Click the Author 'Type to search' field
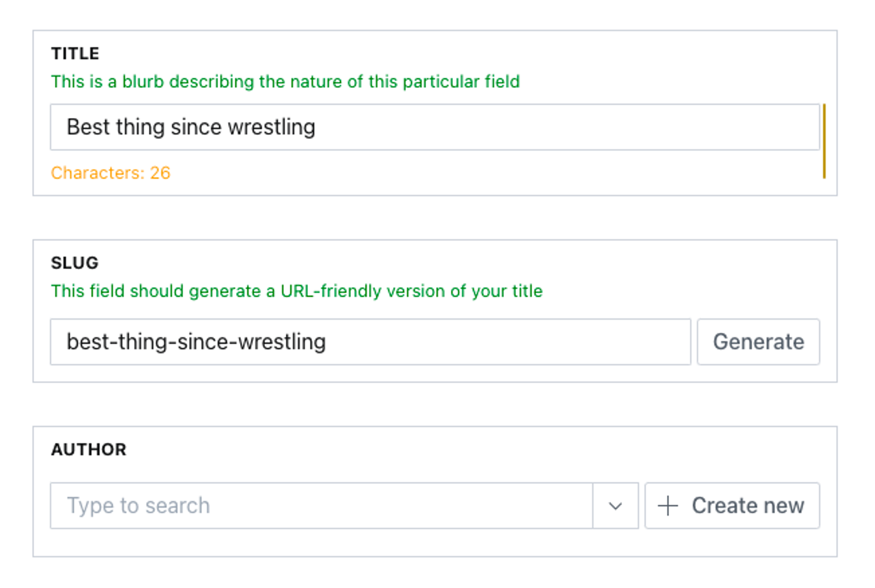Image resolution: width=875 pixels, height=588 pixels. (x=321, y=505)
